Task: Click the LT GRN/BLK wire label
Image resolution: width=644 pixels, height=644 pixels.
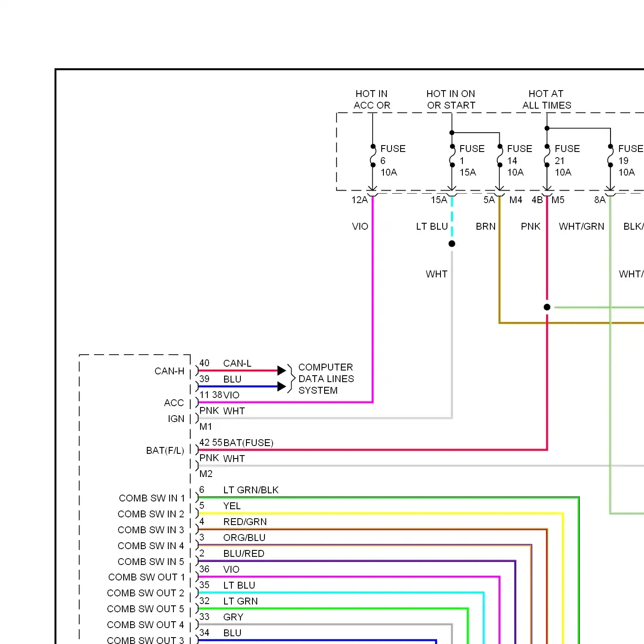Action: coord(251,490)
